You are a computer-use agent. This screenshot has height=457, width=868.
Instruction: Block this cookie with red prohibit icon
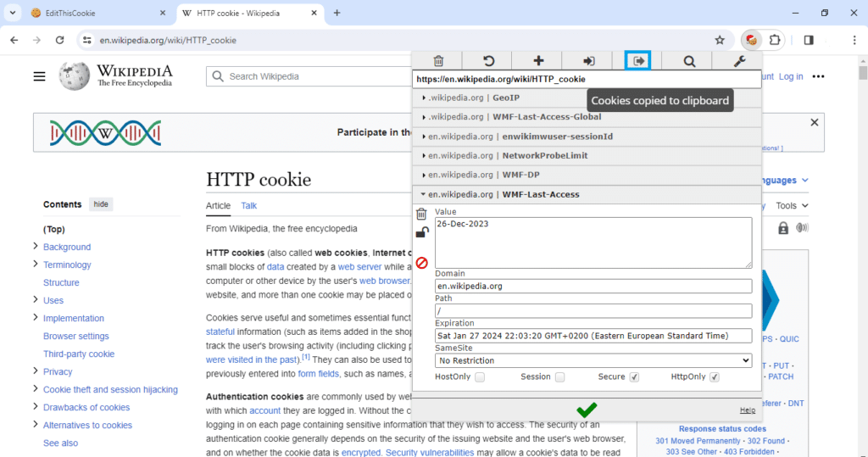point(422,263)
